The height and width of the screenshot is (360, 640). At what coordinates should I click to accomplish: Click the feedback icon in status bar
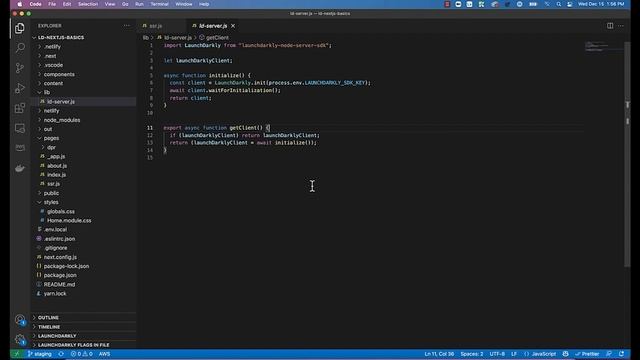pos(609,354)
